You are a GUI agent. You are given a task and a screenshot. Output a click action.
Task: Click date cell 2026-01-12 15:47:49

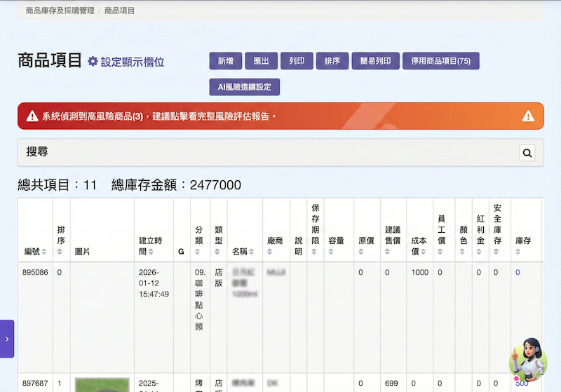point(154,283)
